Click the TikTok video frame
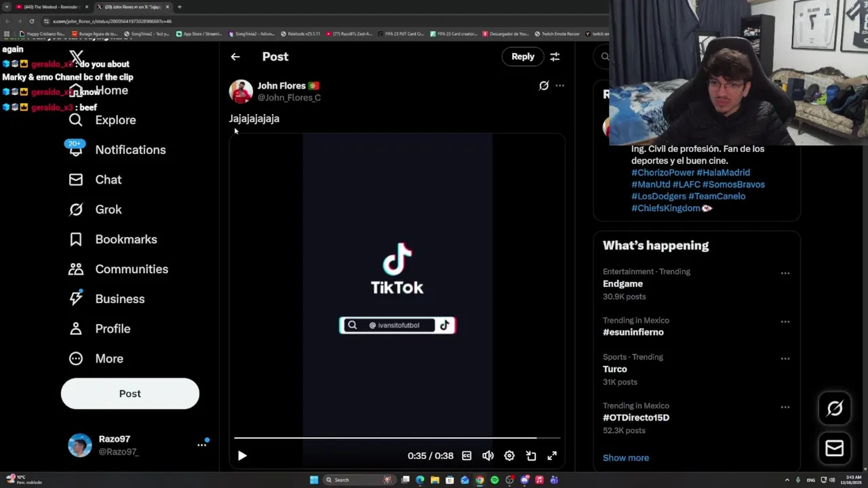This screenshot has height=488, width=868. pyautogui.click(x=397, y=285)
